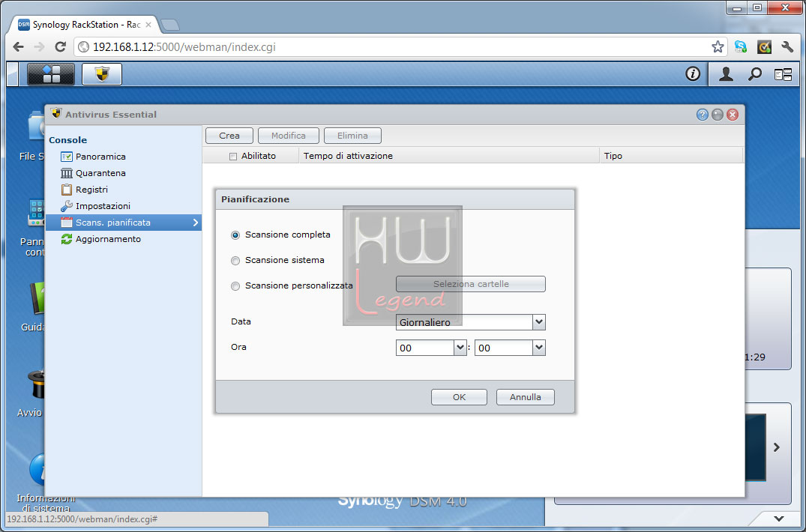The image size is (806, 532).
Task: Reload the page in the browser
Action: 60,47
